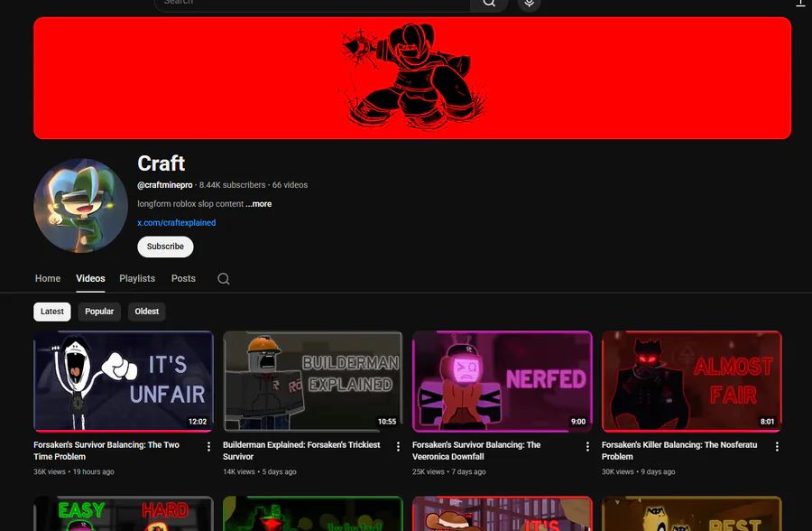
Task: Open options menu for Veeronica Downfall video
Action: pyautogui.click(x=587, y=446)
